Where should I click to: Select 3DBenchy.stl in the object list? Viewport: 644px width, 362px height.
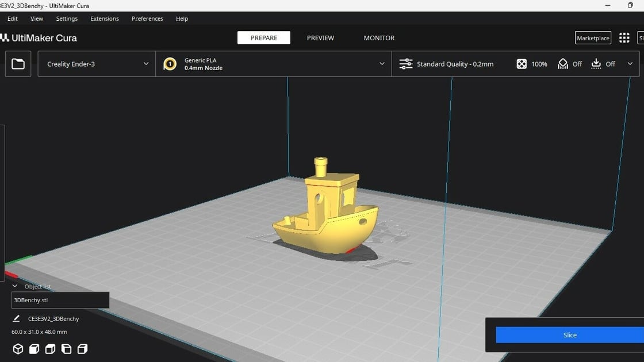[60, 300]
